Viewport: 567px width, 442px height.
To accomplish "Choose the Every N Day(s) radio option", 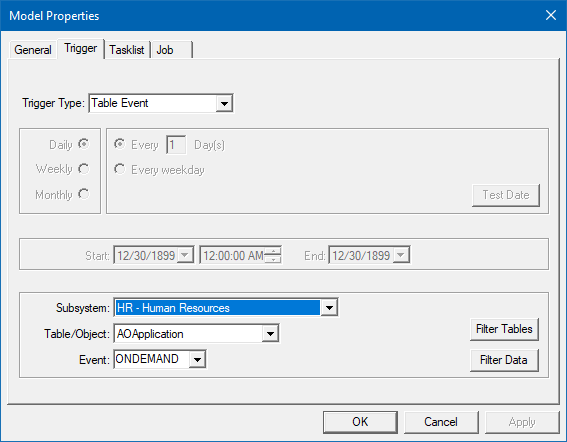I will click(119, 144).
